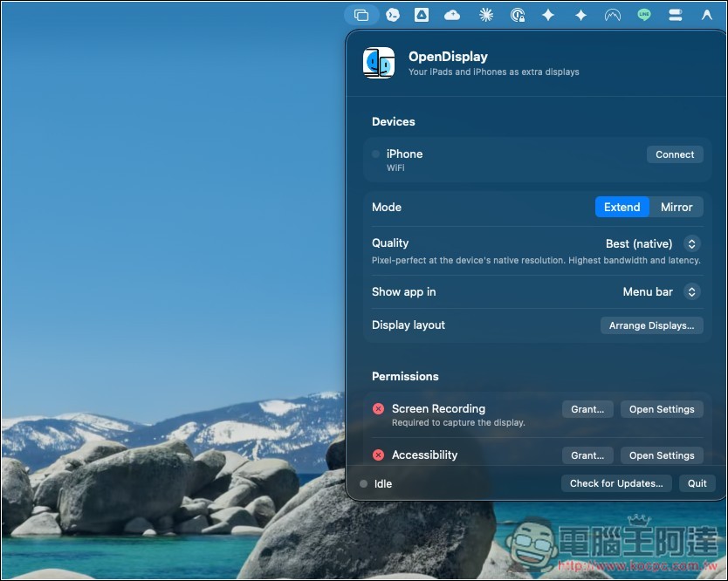
Task: Open the Claude starburst menu bar icon
Action: [486, 16]
